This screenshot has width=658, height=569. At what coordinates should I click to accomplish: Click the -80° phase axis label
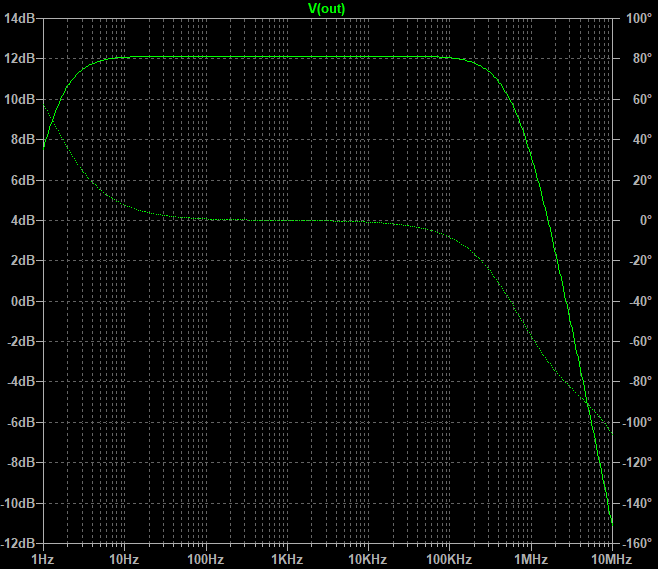point(640,381)
